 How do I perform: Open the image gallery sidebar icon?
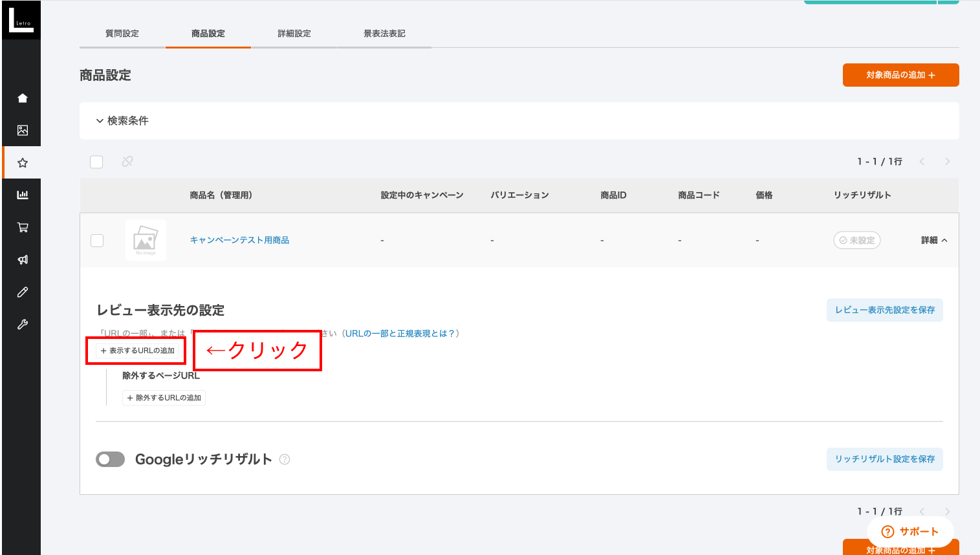(x=23, y=131)
